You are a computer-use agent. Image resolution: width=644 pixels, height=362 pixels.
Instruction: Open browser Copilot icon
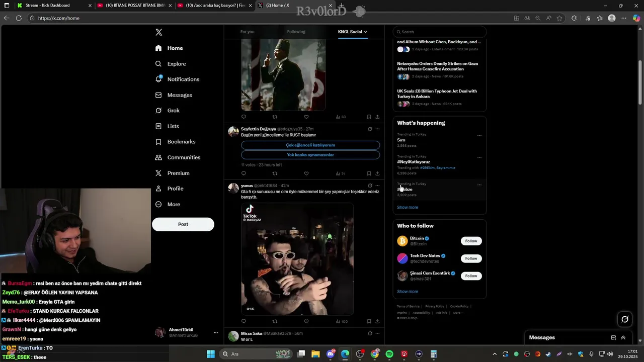point(636,18)
